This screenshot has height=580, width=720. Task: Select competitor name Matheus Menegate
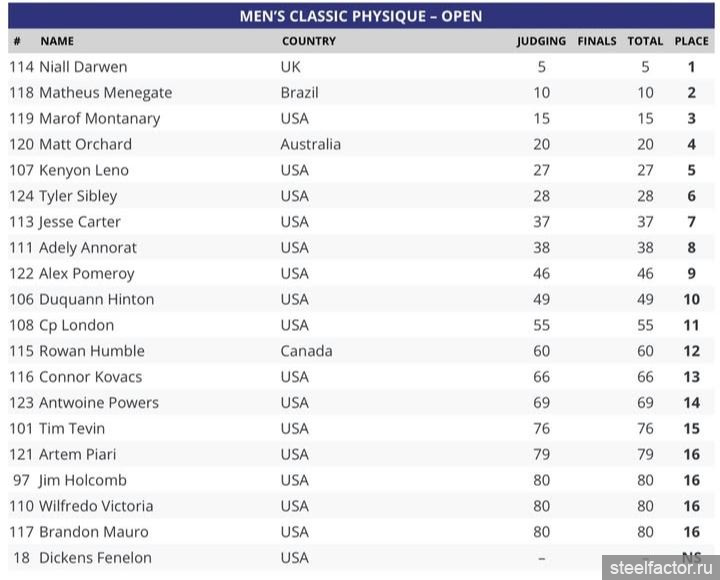coord(105,93)
